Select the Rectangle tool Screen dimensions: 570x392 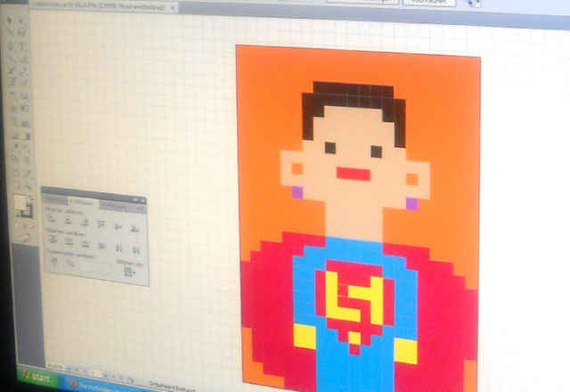(23, 59)
